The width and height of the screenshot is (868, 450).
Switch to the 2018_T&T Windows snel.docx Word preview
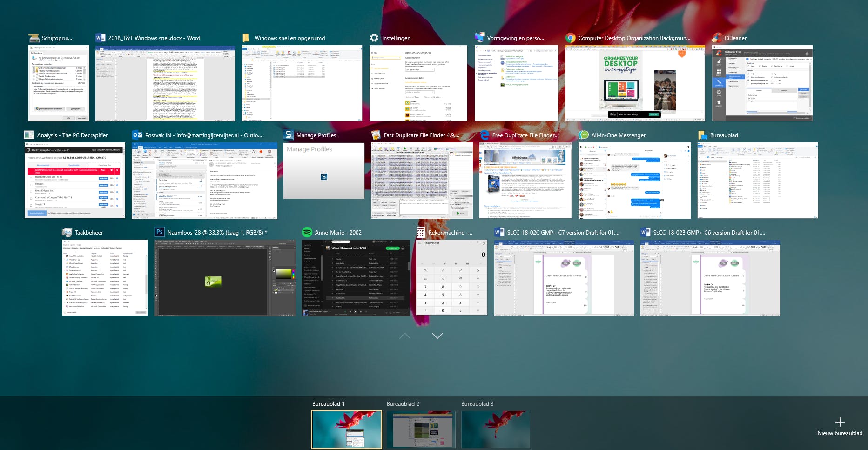coord(165,83)
